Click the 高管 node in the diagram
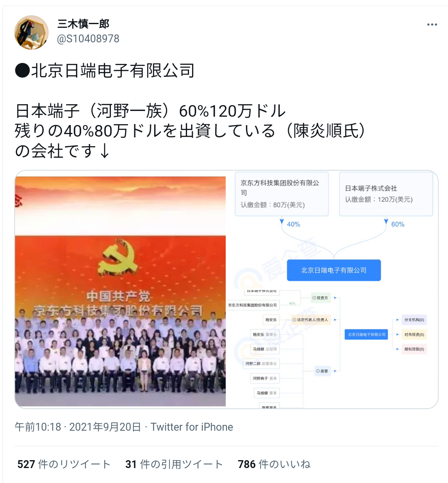This screenshot has width=448, height=483. click(322, 371)
